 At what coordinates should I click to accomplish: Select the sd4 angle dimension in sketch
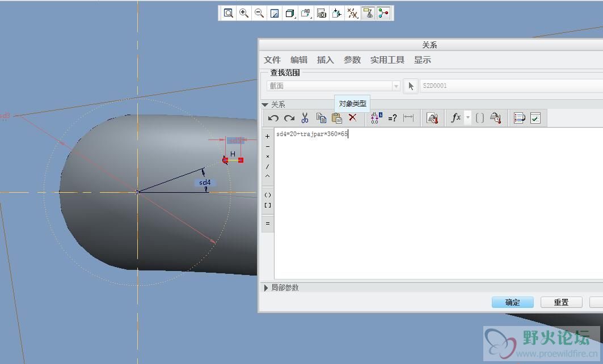(x=205, y=183)
